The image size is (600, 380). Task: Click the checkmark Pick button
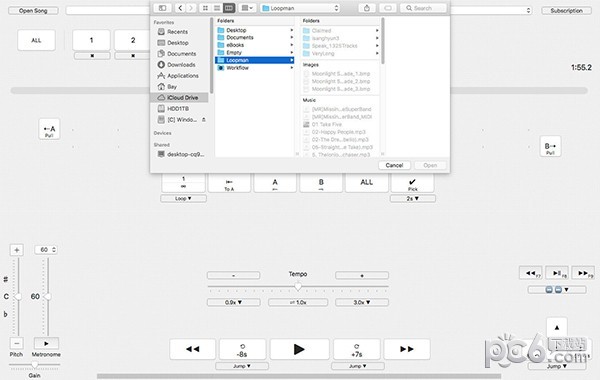point(412,183)
